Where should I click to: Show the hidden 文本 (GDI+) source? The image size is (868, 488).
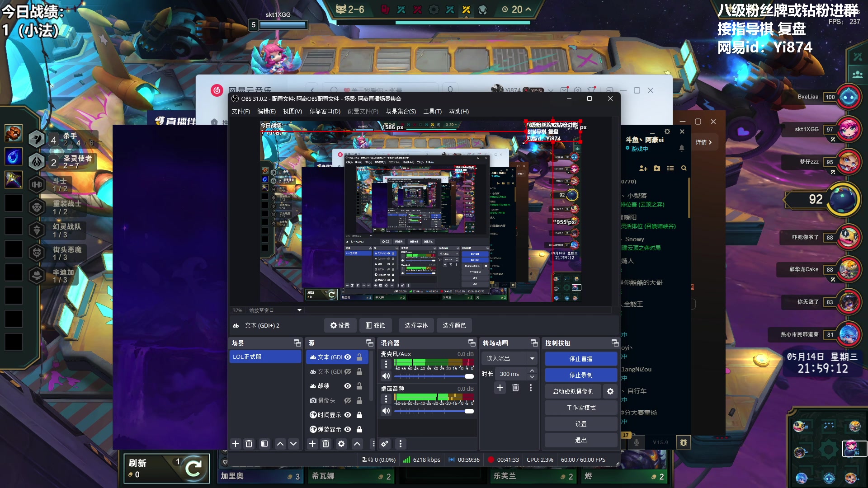(x=348, y=371)
